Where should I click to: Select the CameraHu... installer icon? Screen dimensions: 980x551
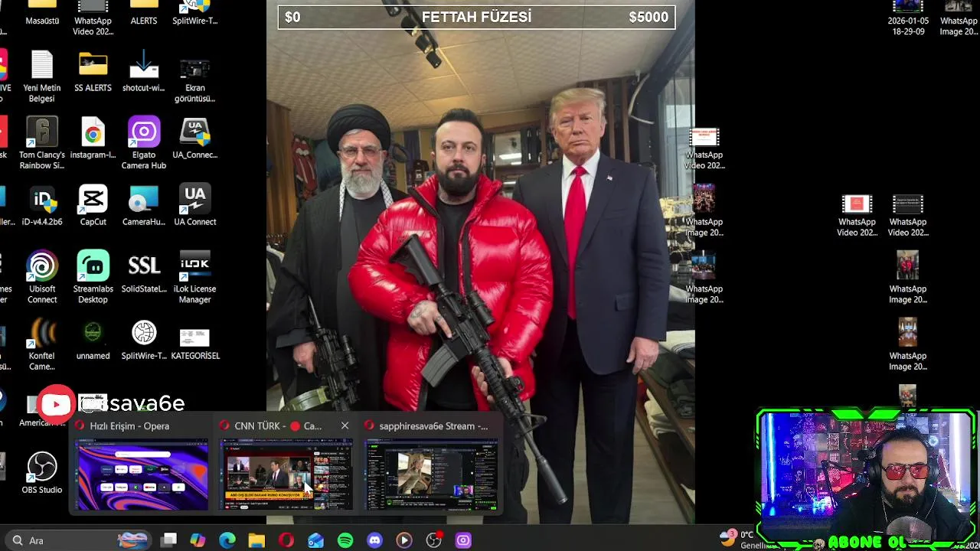tap(144, 205)
